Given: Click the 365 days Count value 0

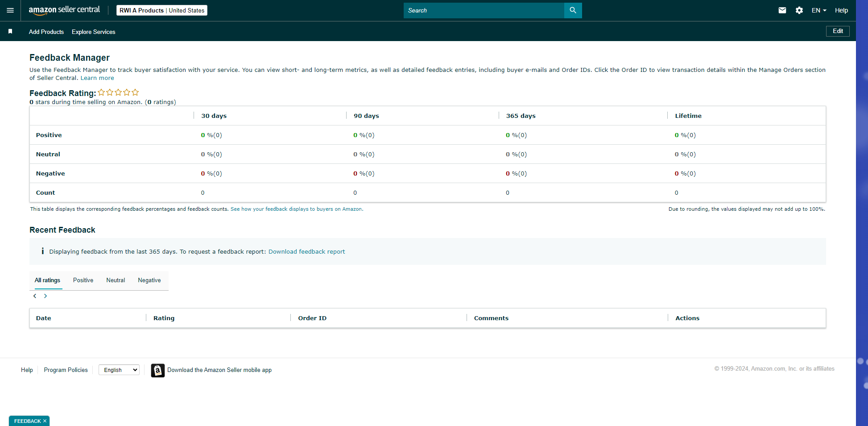Looking at the screenshot, I should pos(508,193).
